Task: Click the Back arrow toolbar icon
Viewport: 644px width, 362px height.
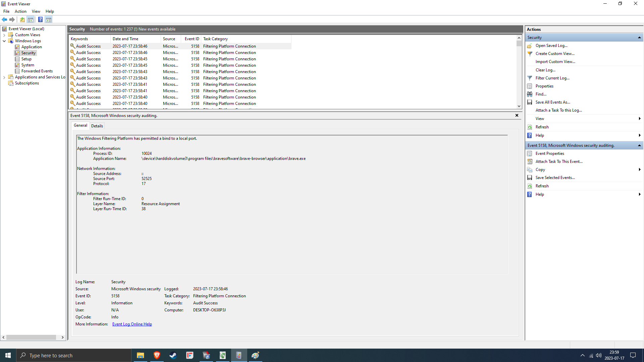Action: [x=4, y=19]
